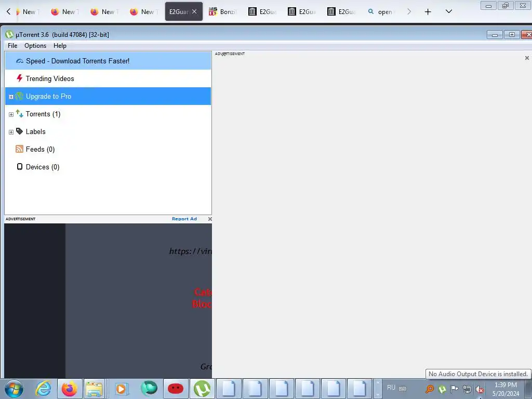Click the Windows Start button
The height and width of the screenshot is (399, 532).
click(14, 389)
